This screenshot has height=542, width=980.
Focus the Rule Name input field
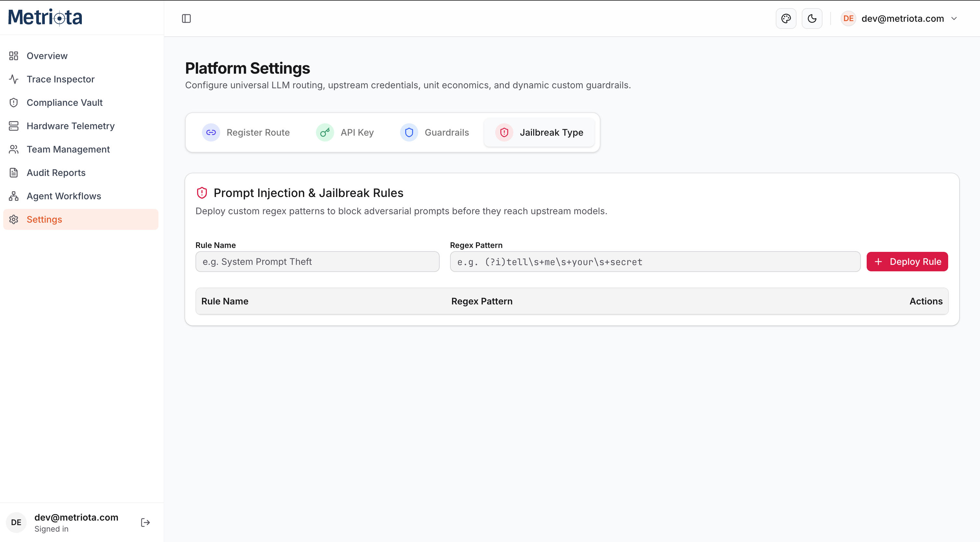pos(317,262)
